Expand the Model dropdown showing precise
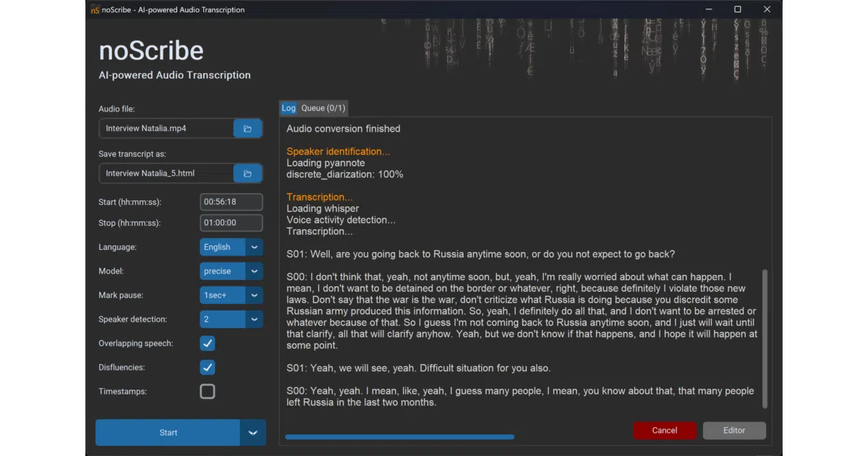Image resolution: width=868 pixels, height=456 pixels. pyautogui.click(x=231, y=271)
